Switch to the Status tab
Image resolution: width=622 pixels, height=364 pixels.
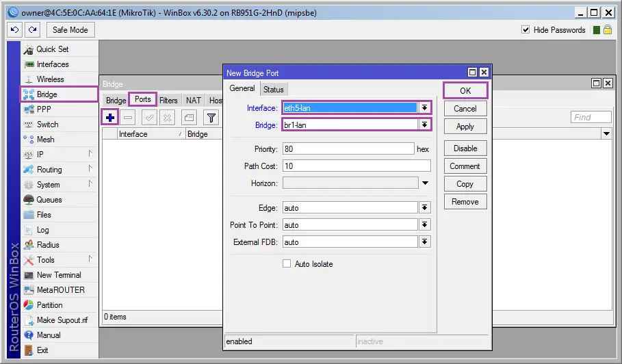[x=273, y=90]
